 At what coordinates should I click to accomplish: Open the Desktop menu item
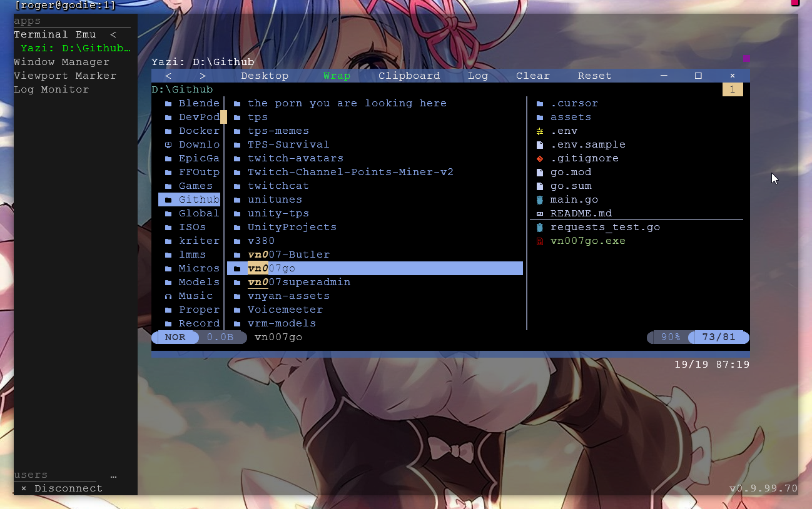265,76
